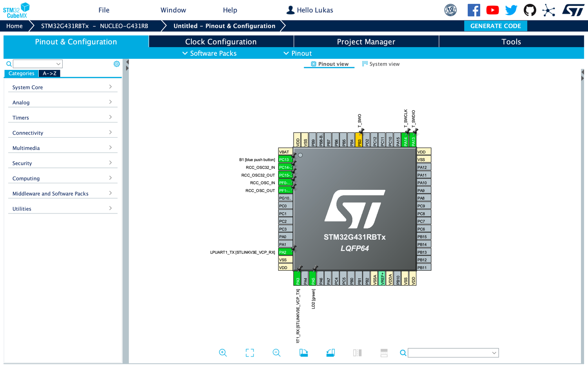Switch to the Project Manager tab

[x=366, y=42]
